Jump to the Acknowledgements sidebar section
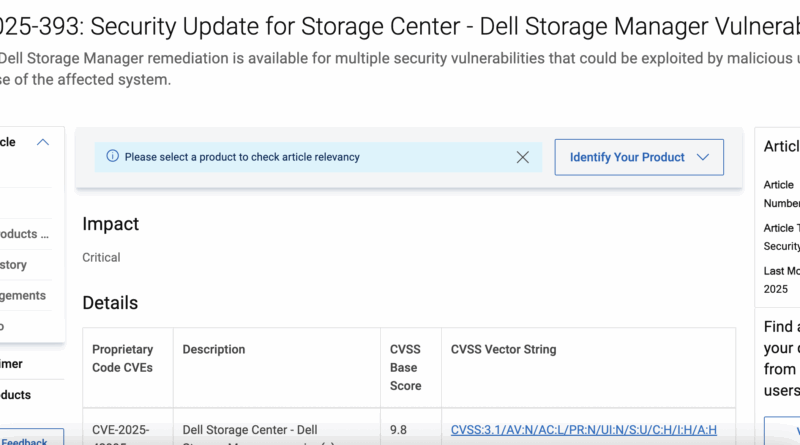Image resolution: width=800 pixels, height=445 pixels. pos(23,295)
